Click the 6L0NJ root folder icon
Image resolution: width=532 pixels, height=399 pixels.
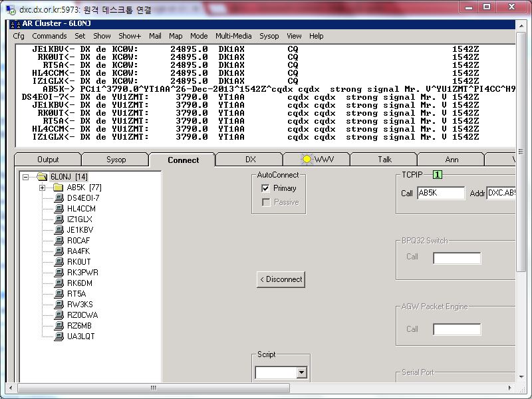(42, 176)
